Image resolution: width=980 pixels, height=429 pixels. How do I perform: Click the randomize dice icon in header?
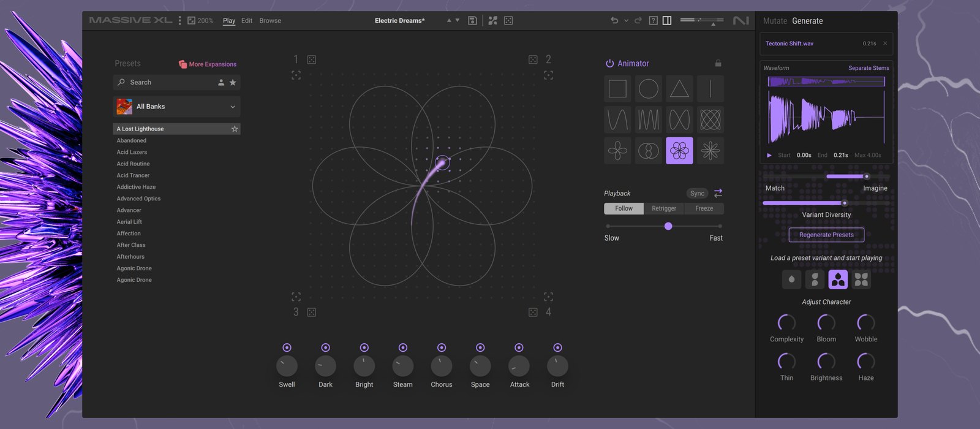coord(508,20)
